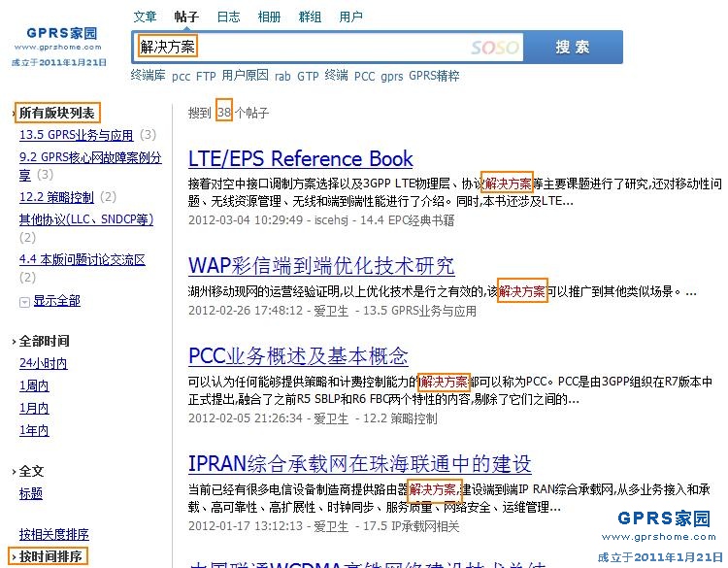Limit results to 24小时内
The image size is (728, 568).
point(43,363)
